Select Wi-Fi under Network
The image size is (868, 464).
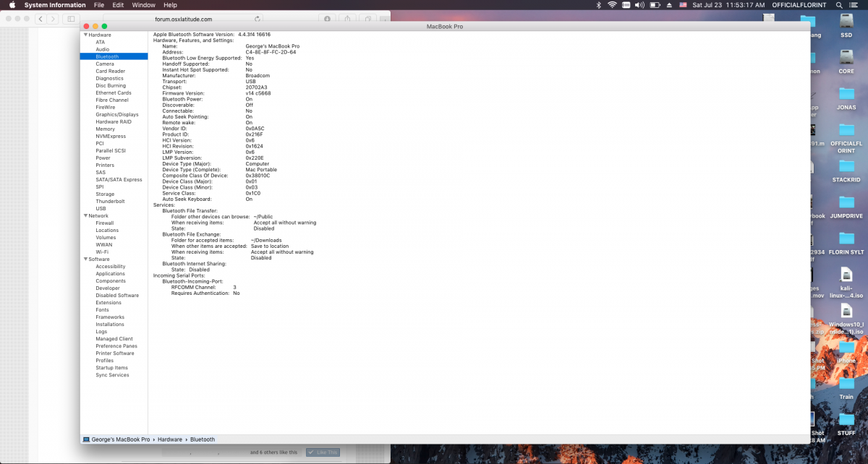102,252
